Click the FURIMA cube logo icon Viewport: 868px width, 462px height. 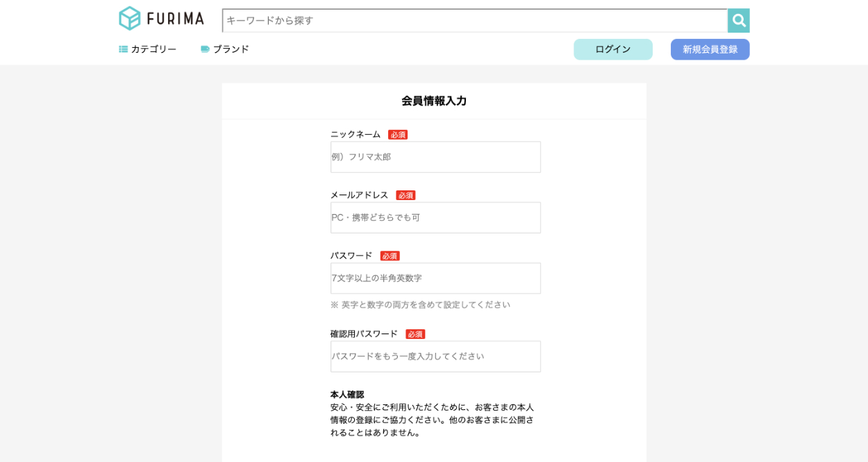130,19
